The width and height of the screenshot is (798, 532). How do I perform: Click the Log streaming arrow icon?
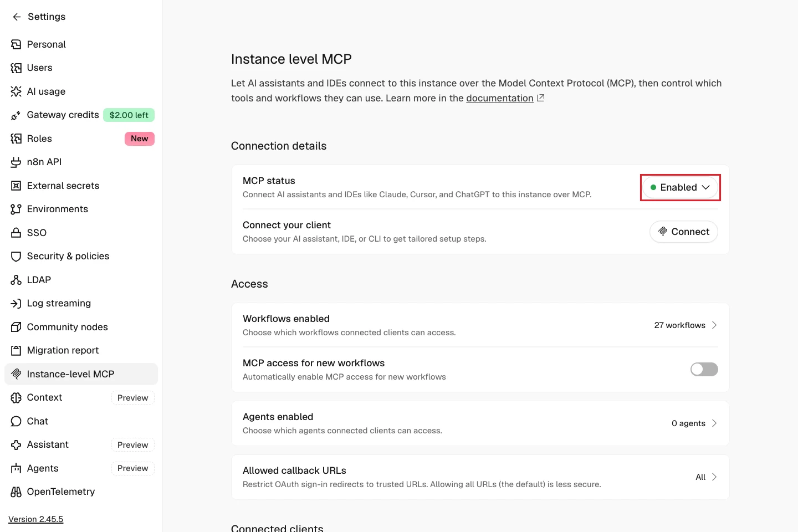(16, 303)
